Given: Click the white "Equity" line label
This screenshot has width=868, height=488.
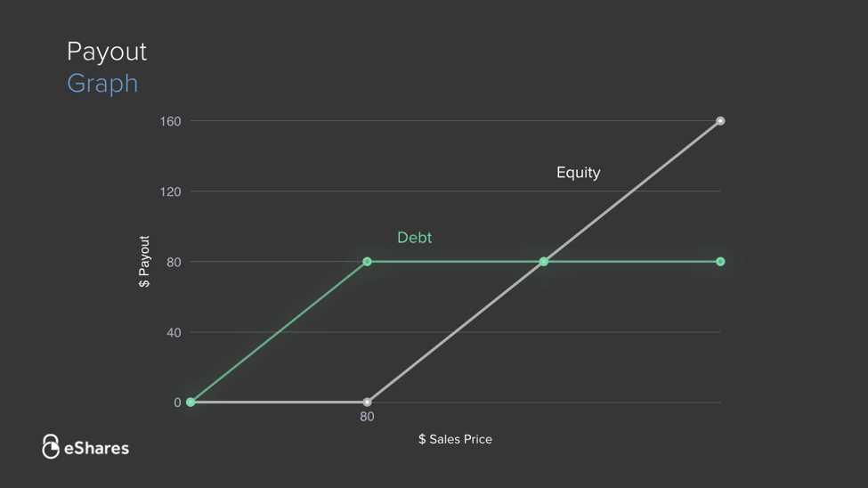Looking at the screenshot, I should pos(578,173).
